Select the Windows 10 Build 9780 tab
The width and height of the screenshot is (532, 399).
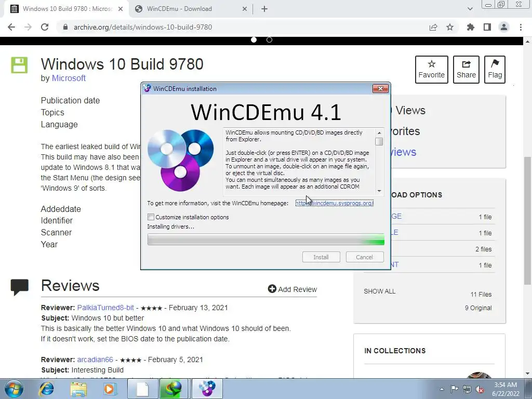[66, 9]
